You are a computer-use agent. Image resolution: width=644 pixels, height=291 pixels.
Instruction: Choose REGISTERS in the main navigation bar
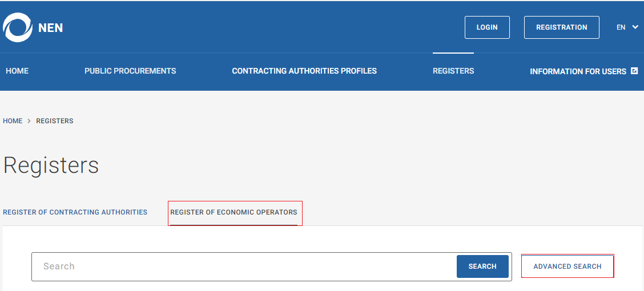[x=453, y=71]
